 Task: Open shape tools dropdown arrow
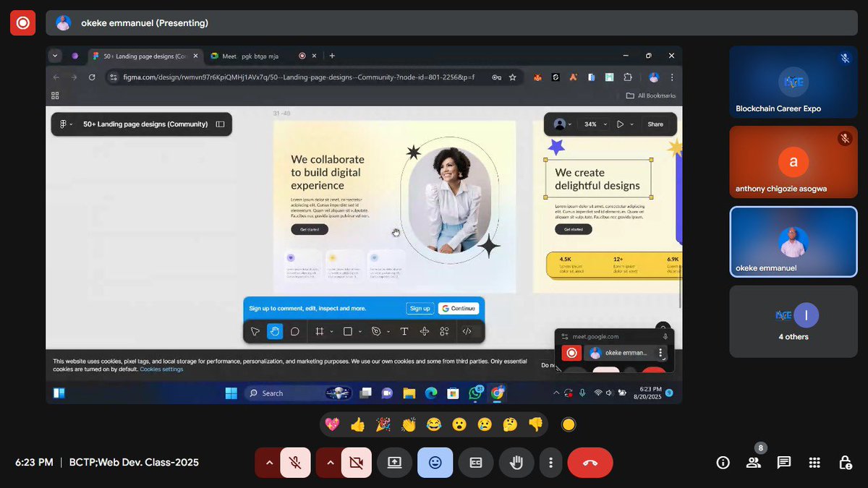click(360, 332)
